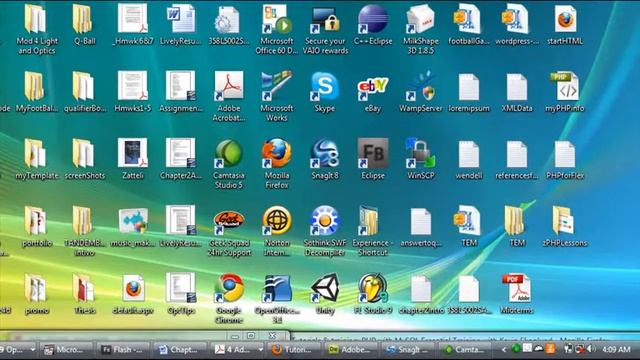Click Secure your VAIO rewards icon
640x360 pixels.
325,19
